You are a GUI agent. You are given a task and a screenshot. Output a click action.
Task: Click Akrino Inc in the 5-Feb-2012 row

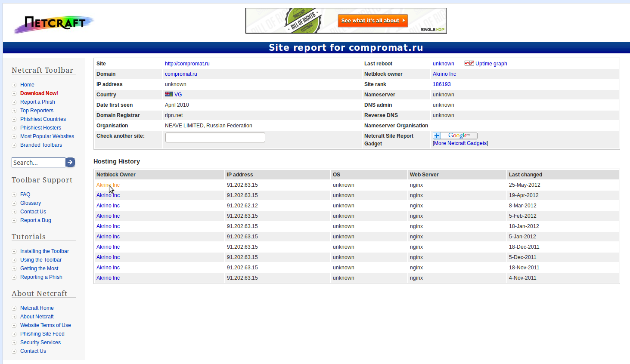108,216
